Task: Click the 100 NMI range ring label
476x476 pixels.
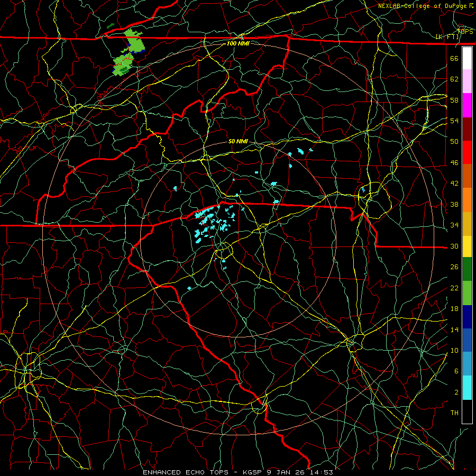Action: (x=238, y=43)
